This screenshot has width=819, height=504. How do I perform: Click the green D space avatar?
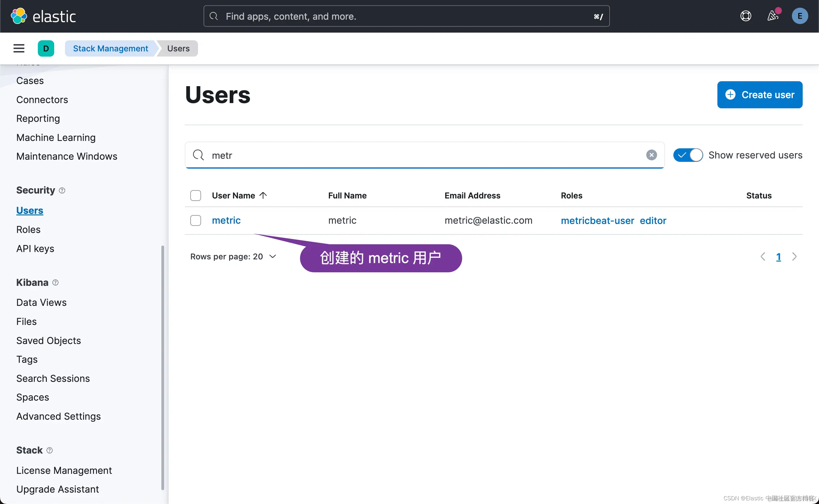(46, 48)
